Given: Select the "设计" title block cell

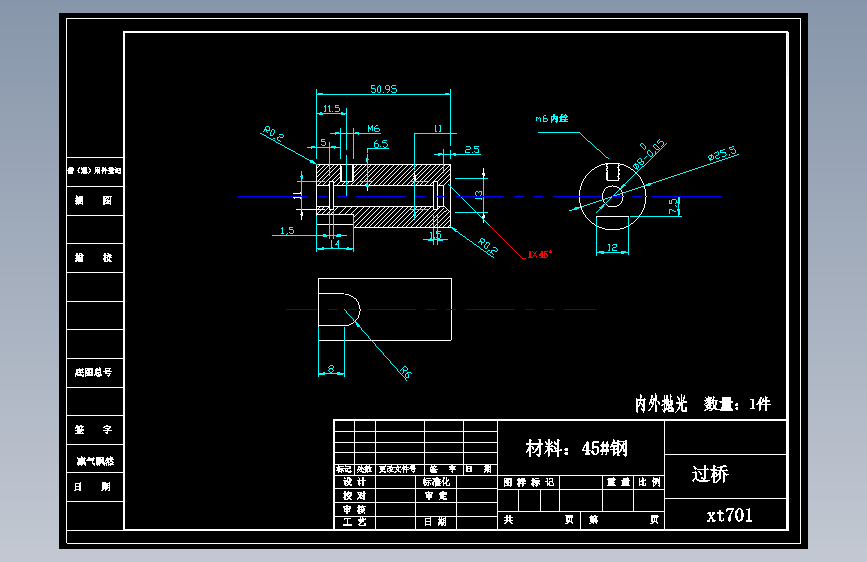Looking at the screenshot, I should [x=354, y=482].
